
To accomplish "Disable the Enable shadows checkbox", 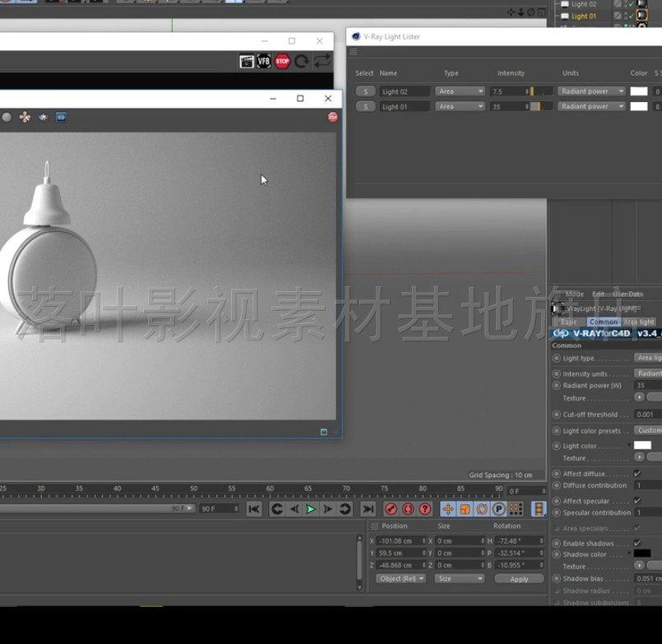I will (x=637, y=543).
